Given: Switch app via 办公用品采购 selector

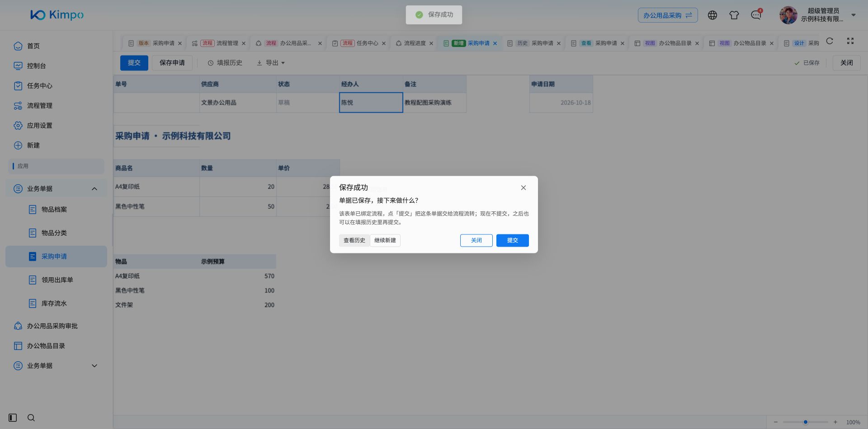Looking at the screenshot, I should click(668, 15).
